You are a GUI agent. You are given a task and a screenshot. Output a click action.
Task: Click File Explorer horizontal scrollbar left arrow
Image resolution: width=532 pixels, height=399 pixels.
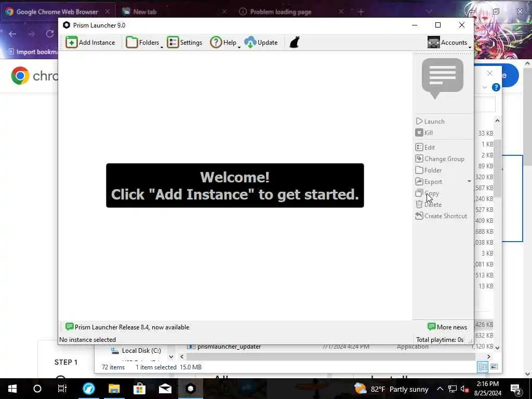pyautogui.click(x=182, y=356)
